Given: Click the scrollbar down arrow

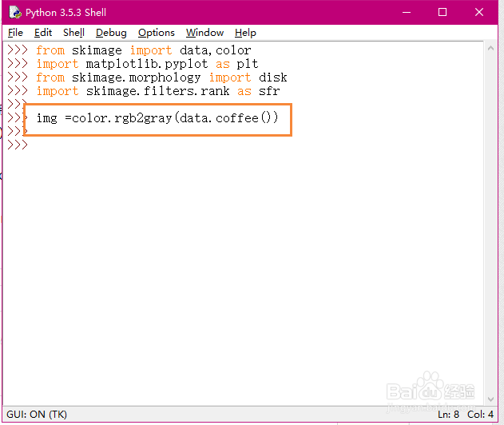Looking at the screenshot, I should point(490,399).
